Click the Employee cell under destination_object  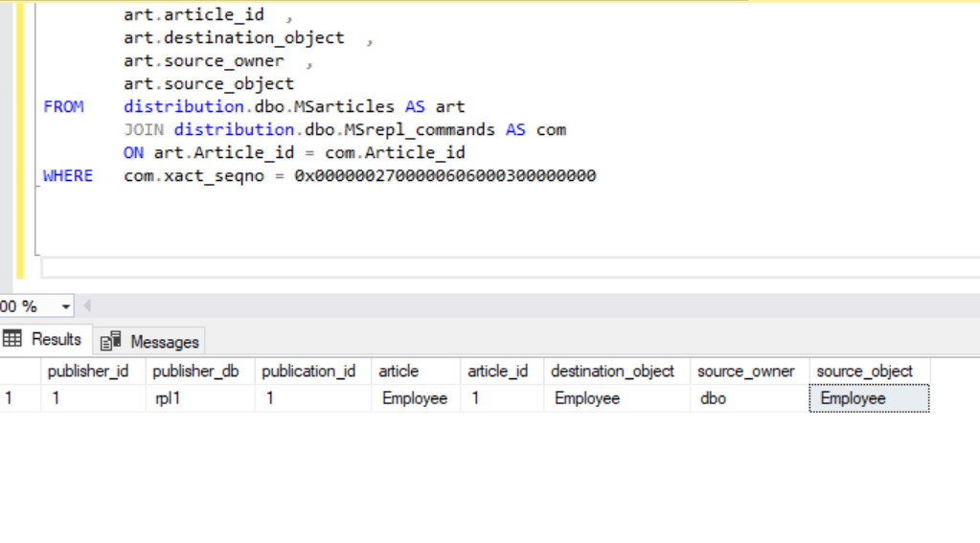pyautogui.click(x=586, y=398)
